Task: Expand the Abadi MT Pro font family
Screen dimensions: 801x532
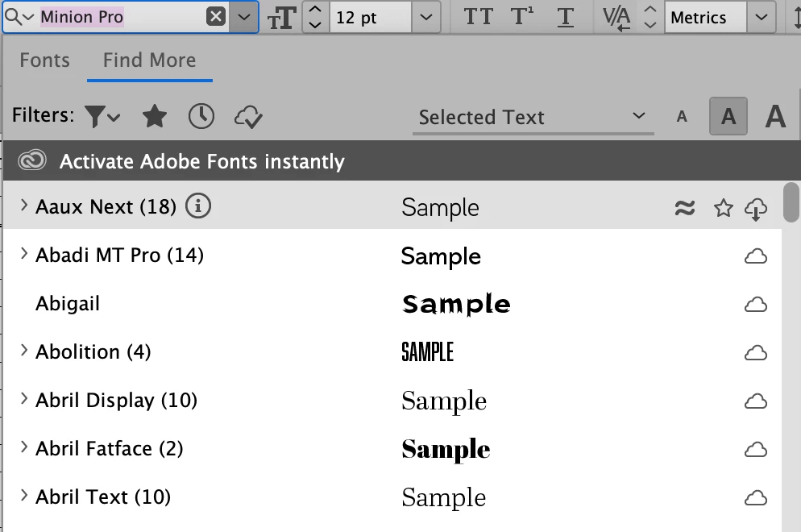Action: [23, 253]
